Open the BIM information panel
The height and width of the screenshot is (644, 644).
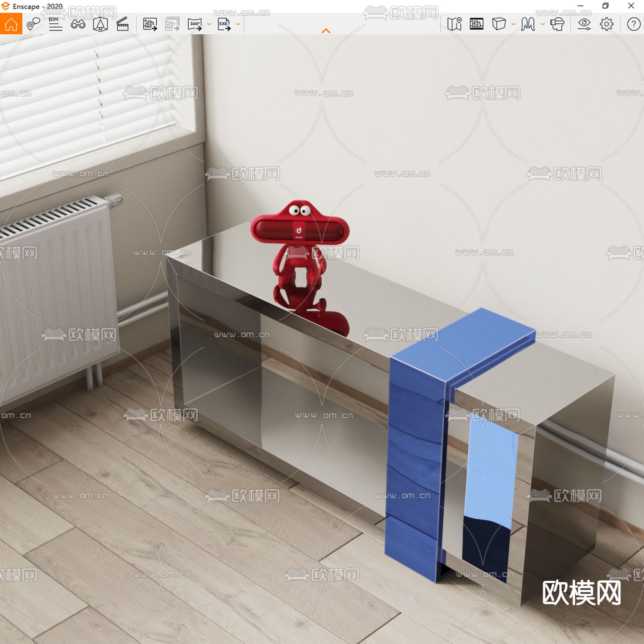[55, 24]
